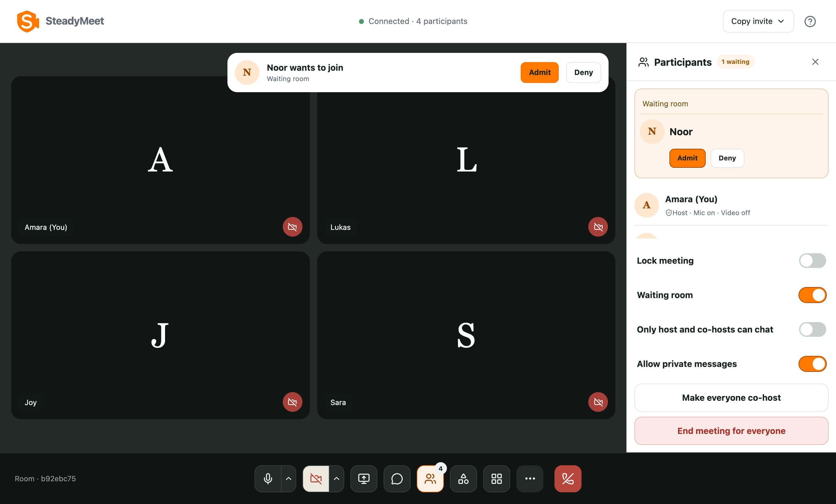Viewport: 836px width, 504px height.
Task: Admit Noor in the waiting room panel
Action: pyautogui.click(x=687, y=158)
